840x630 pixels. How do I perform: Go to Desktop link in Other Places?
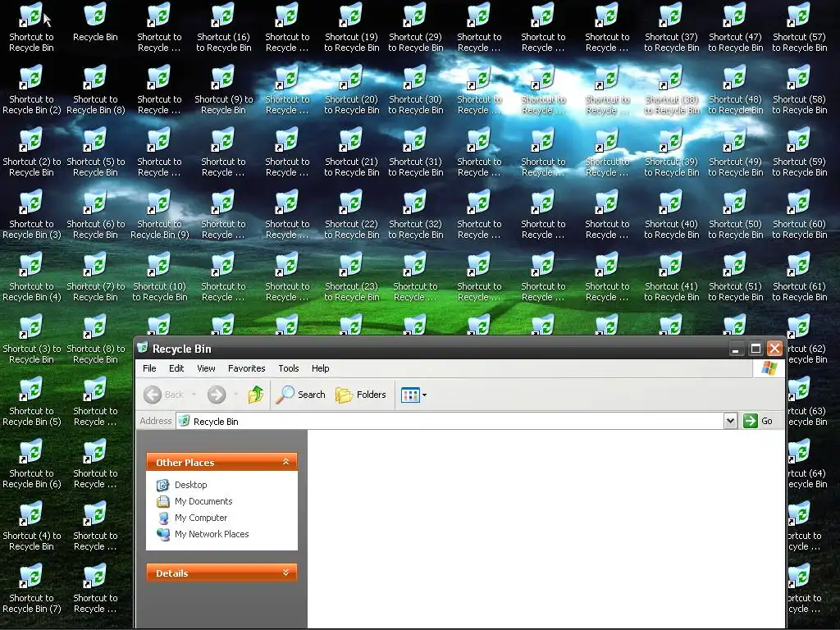181,485
